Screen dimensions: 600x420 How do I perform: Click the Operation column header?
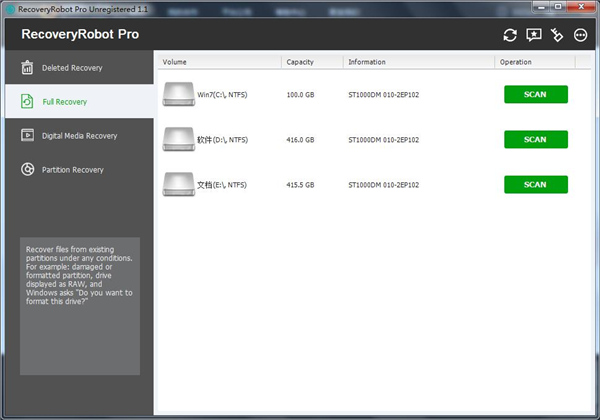[x=535, y=62]
